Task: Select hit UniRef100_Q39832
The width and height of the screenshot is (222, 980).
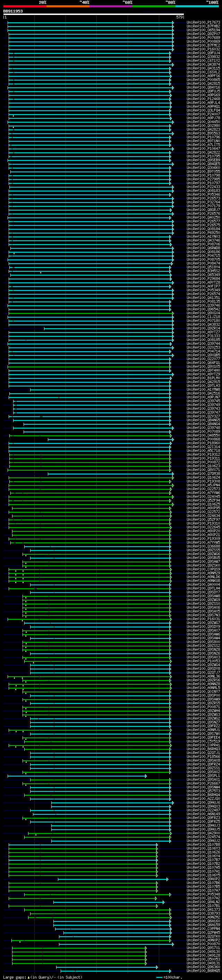Action: [x=203, y=57]
